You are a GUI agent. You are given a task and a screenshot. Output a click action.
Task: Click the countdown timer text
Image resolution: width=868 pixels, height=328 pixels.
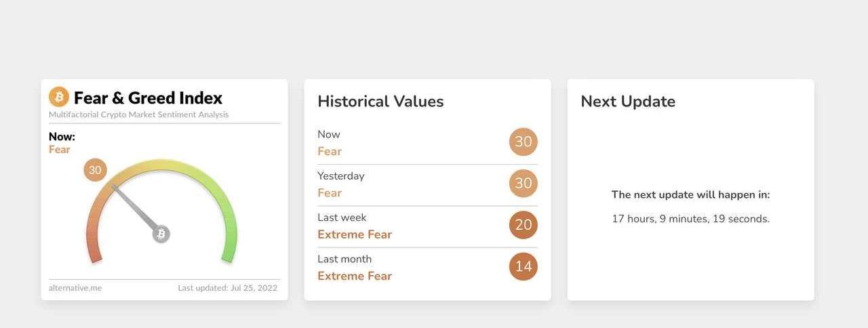coord(690,219)
